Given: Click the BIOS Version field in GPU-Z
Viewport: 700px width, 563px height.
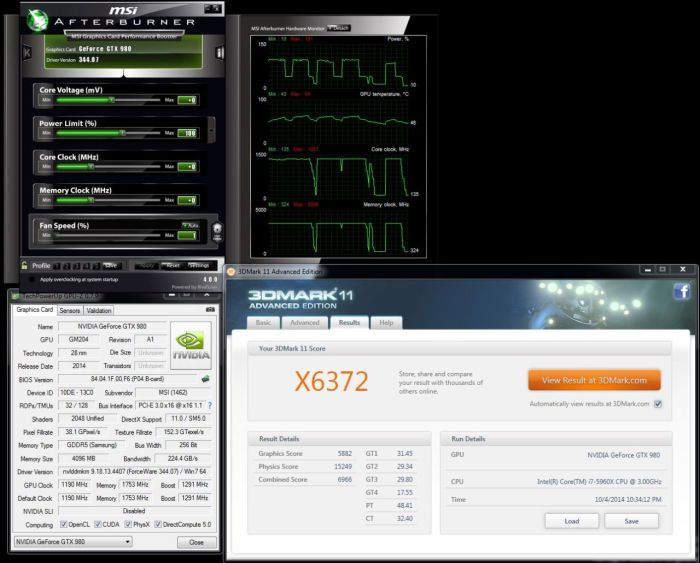Looking at the screenshot, I should point(128,379).
